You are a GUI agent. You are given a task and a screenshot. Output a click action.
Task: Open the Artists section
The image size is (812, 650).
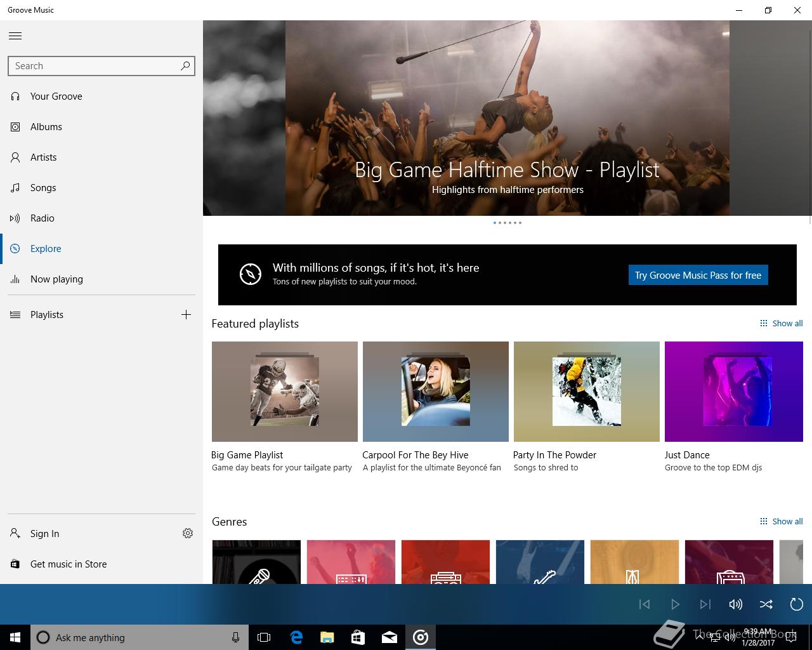click(x=101, y=157)
